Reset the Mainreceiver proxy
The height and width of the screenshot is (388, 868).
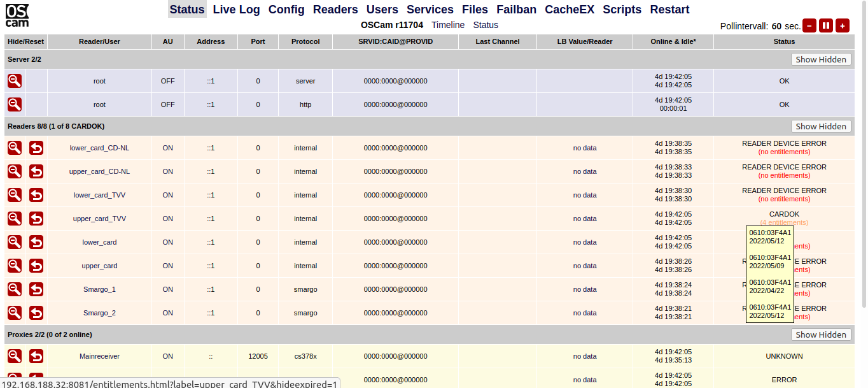click(x=36, y=356)
